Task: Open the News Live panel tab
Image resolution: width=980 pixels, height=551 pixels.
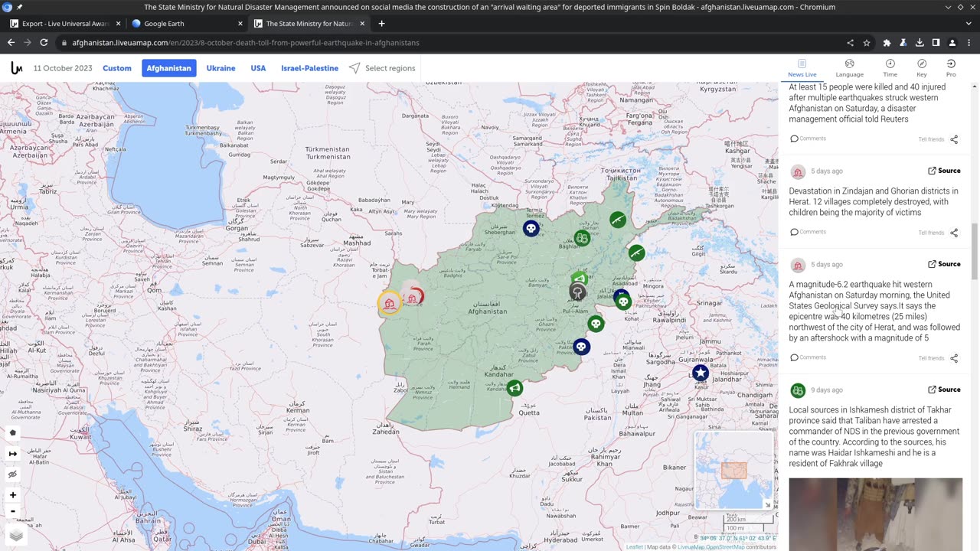Action: point(802,68)
